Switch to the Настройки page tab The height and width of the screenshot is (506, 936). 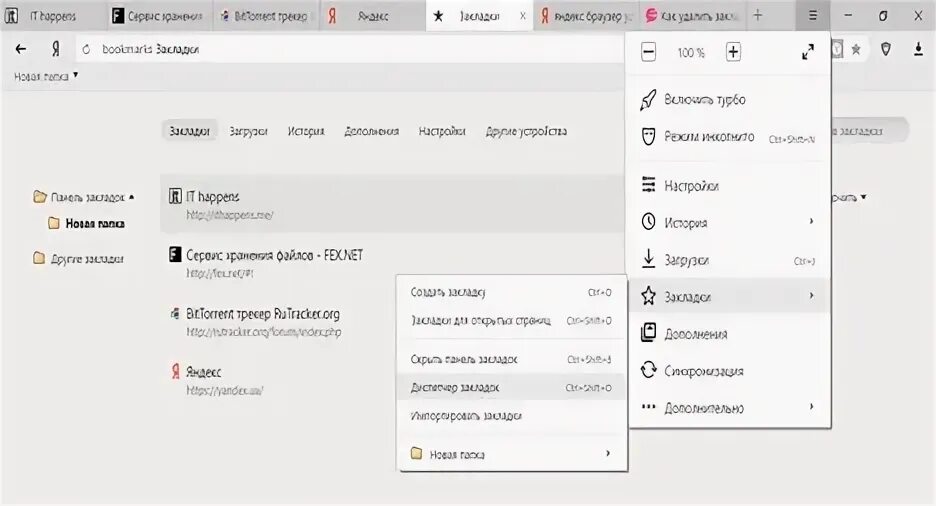coord(442,131)
